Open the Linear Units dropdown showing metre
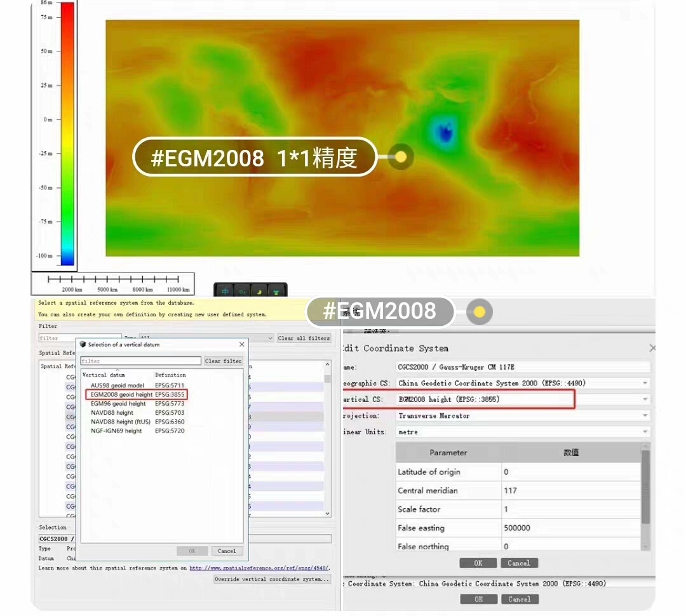Screen dimensions: 686x616 click(523, 432)
